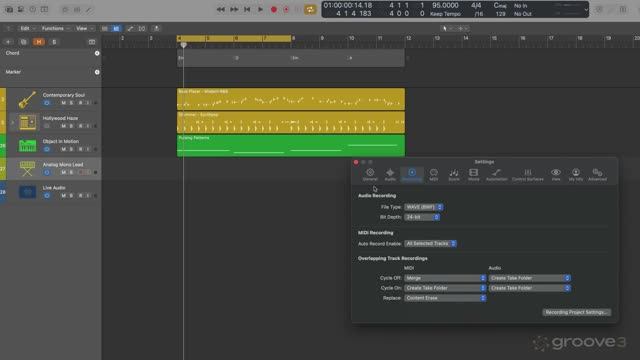Open the Edit menu in Tracks area

27,29
